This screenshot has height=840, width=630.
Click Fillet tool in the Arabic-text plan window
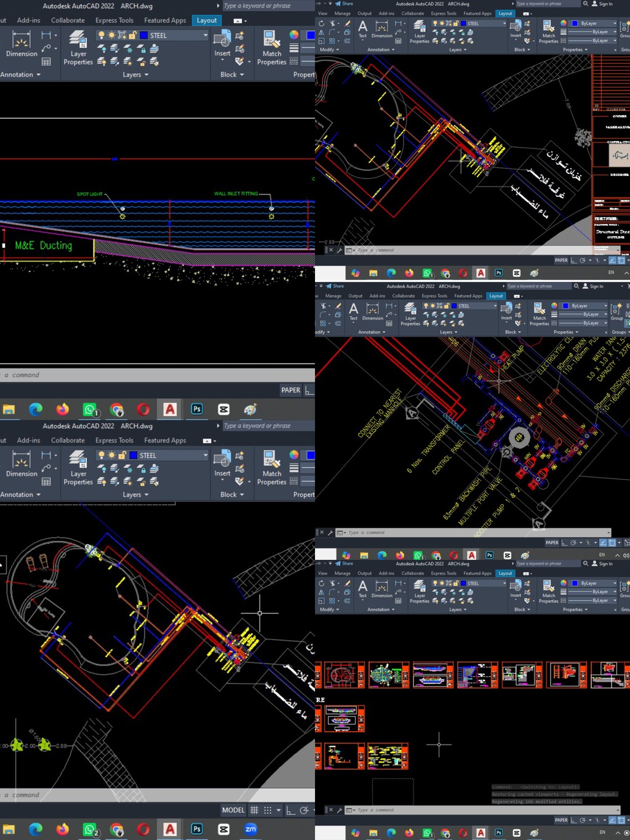[333, 32]
